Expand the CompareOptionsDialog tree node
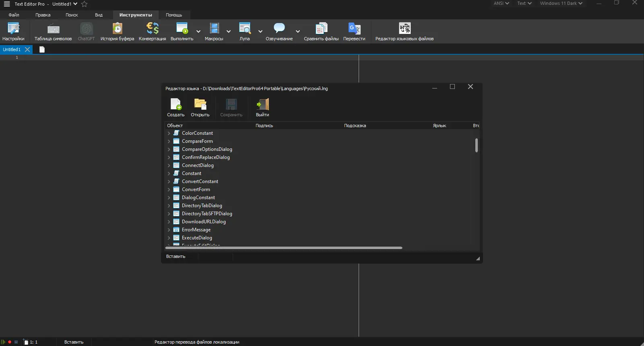The width and height of the screenshot is (644, 346). [x=169, y=149]
